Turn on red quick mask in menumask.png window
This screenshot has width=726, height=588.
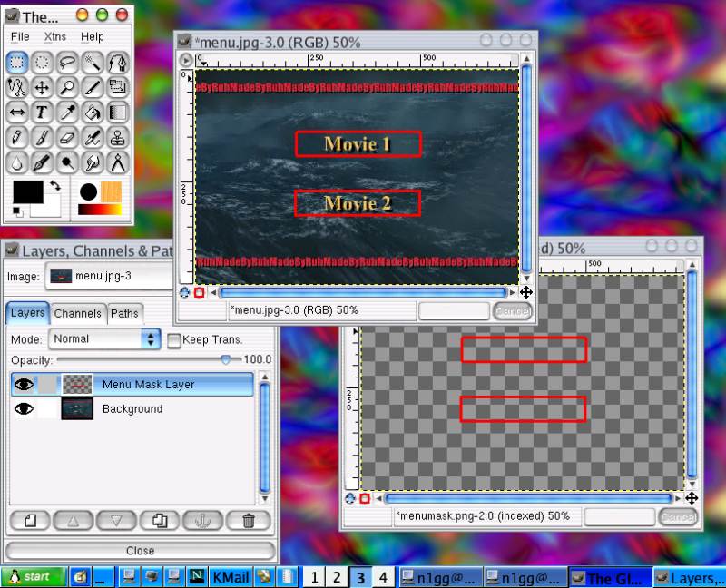(x=365, y=498)
